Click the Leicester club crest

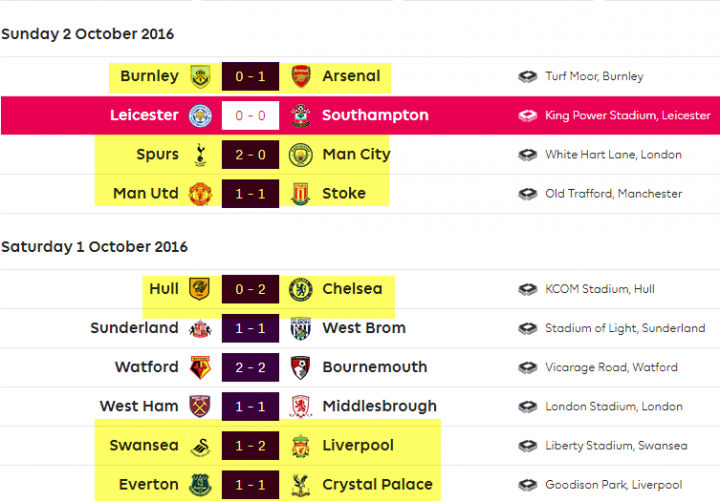(200, 116)
